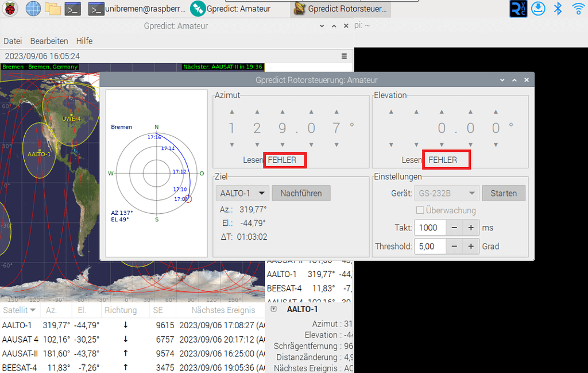Click the blue download icon in the tray

[538, 8]
